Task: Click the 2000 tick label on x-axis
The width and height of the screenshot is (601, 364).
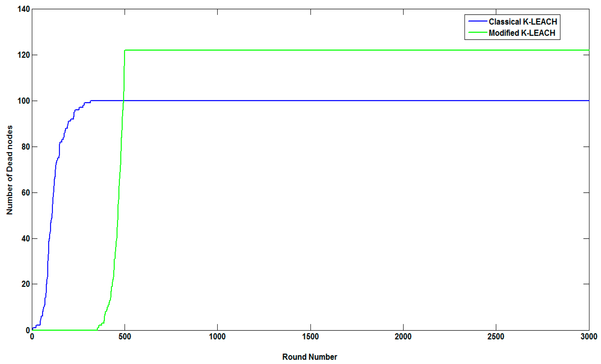Action: tap(403, 337)
